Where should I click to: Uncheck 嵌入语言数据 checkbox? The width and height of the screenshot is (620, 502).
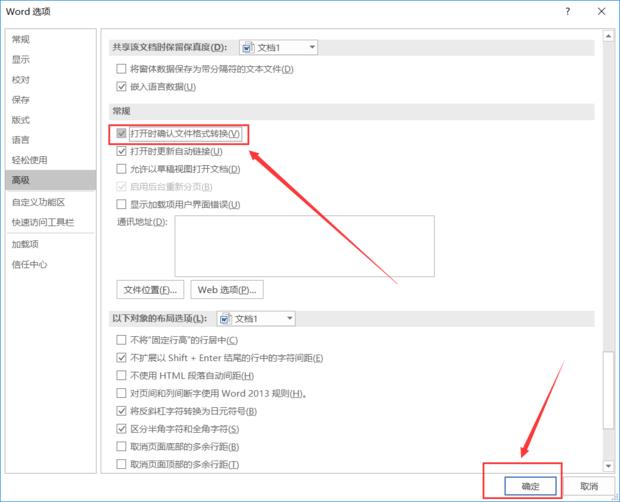[122, 87]
